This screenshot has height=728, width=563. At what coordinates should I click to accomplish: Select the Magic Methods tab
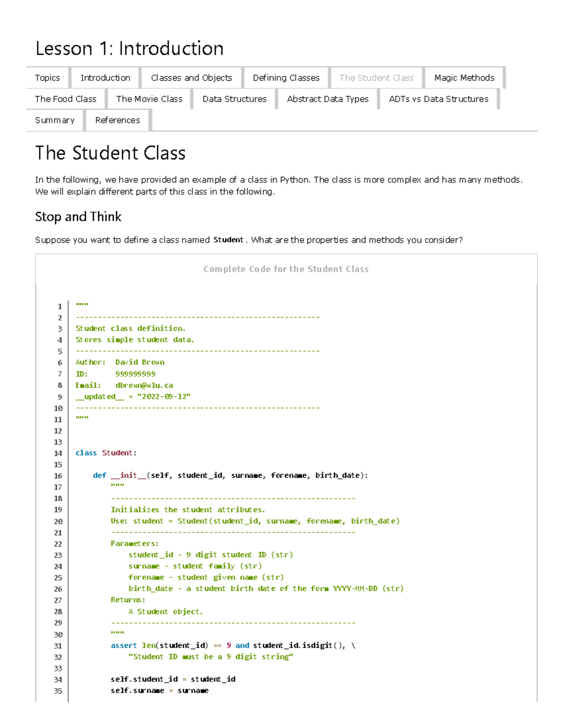[x=464, y=78]
